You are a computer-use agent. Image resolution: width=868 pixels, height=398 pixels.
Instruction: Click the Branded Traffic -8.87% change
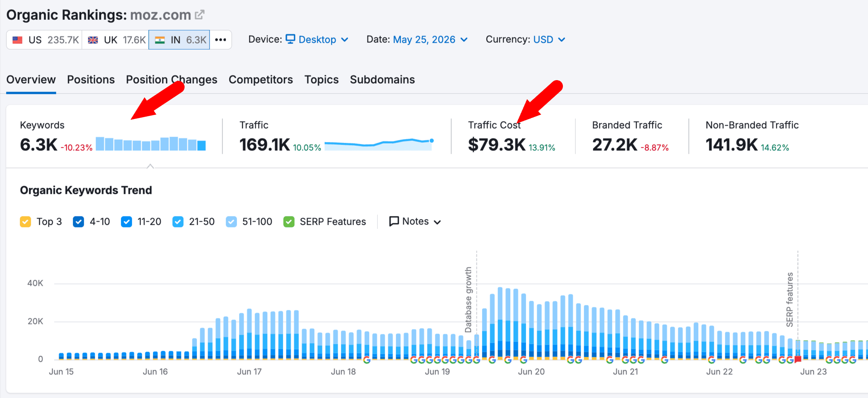(x=655, y=148)
